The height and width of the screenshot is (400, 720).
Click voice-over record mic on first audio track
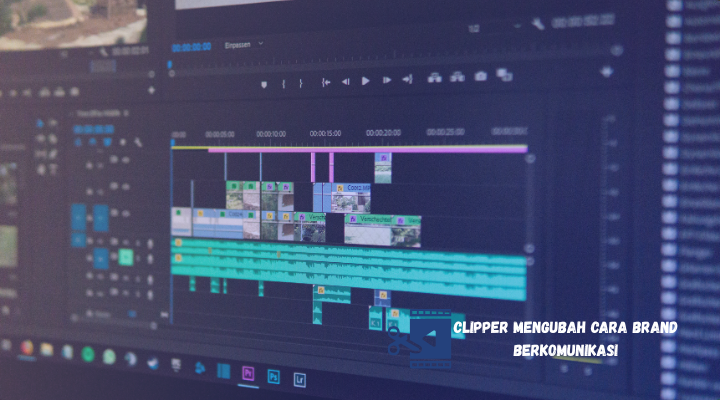tap(150, 244)
